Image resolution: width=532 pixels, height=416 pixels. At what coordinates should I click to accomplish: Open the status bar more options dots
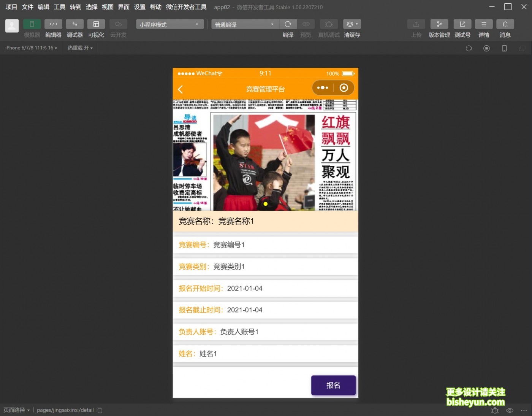click(x=524, y=410)
